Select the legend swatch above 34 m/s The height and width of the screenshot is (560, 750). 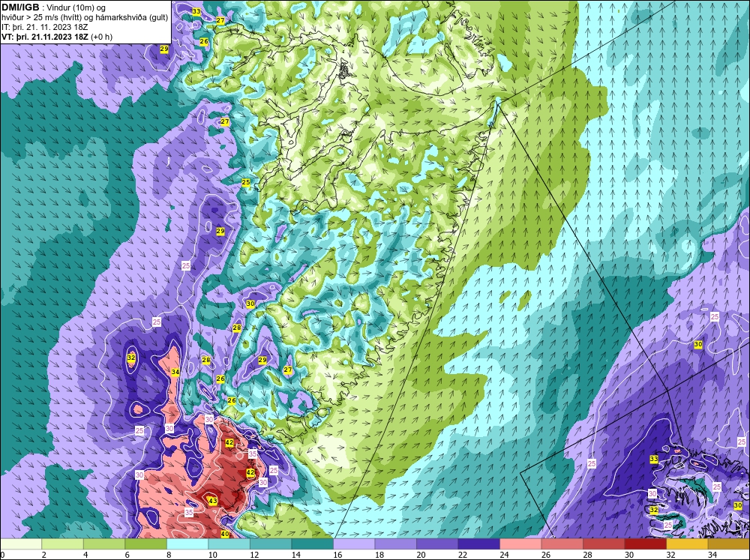[x=728, y=544]
